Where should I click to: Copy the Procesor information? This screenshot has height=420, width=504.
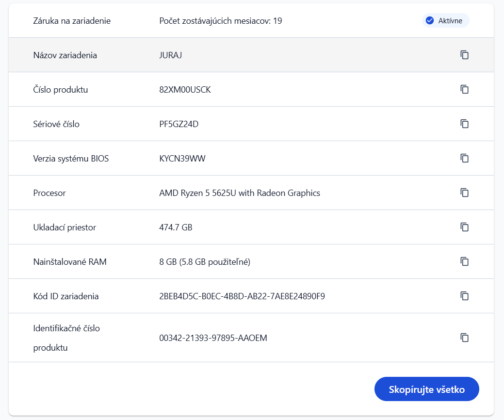click(x=464, y=193)
